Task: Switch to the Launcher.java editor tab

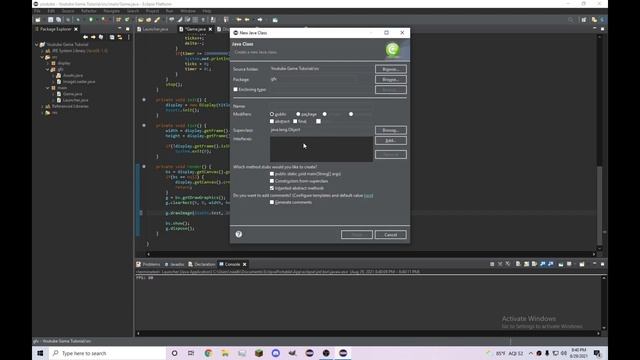Action: tap(153, 29)
